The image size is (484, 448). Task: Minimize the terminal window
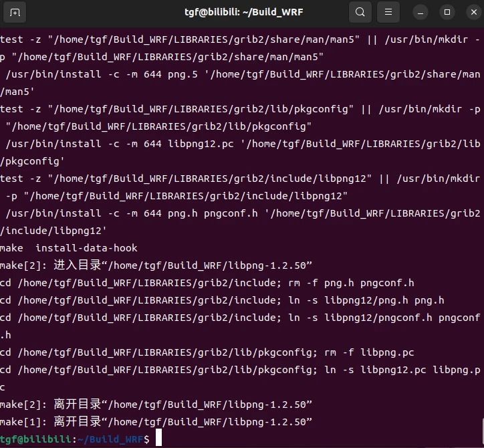coord(420,12)
